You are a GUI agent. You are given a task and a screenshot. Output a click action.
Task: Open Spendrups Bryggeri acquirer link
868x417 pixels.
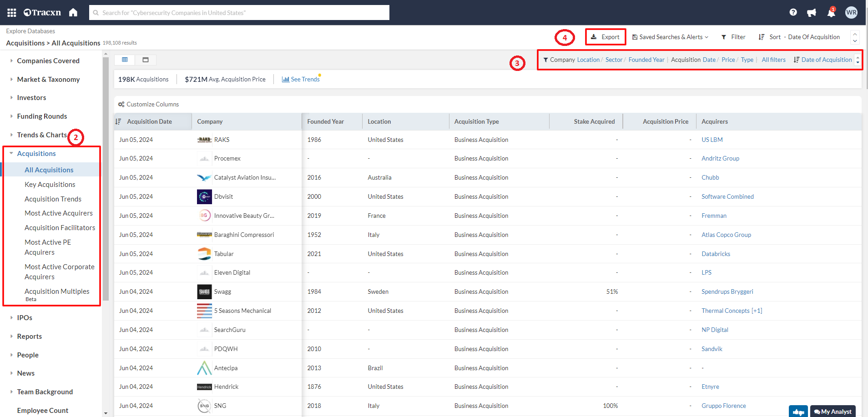(727, 291)
